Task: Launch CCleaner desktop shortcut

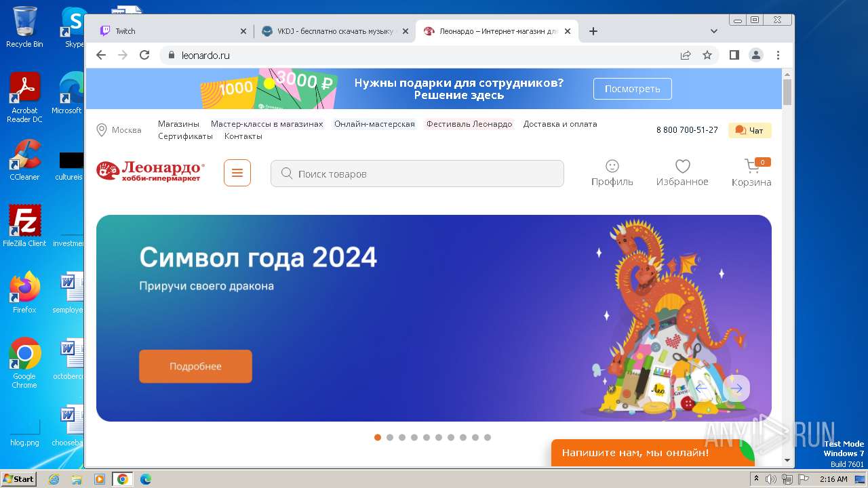Action: pyautogui.click(x=24, y=160)
